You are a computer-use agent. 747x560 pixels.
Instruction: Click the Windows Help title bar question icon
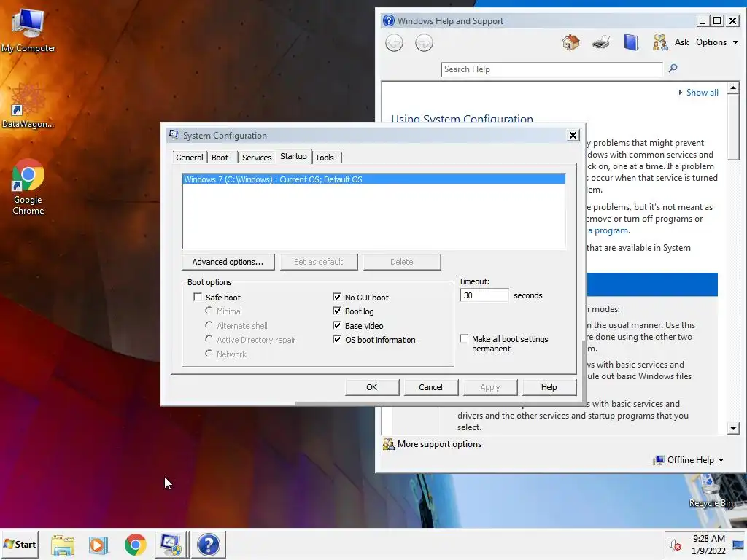coord(389,20)
